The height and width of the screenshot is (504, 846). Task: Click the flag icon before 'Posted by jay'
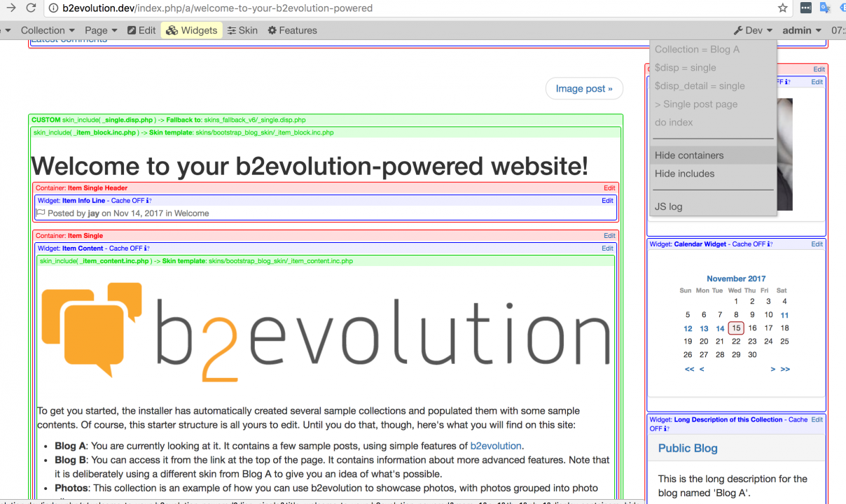[x=41, y=213]
